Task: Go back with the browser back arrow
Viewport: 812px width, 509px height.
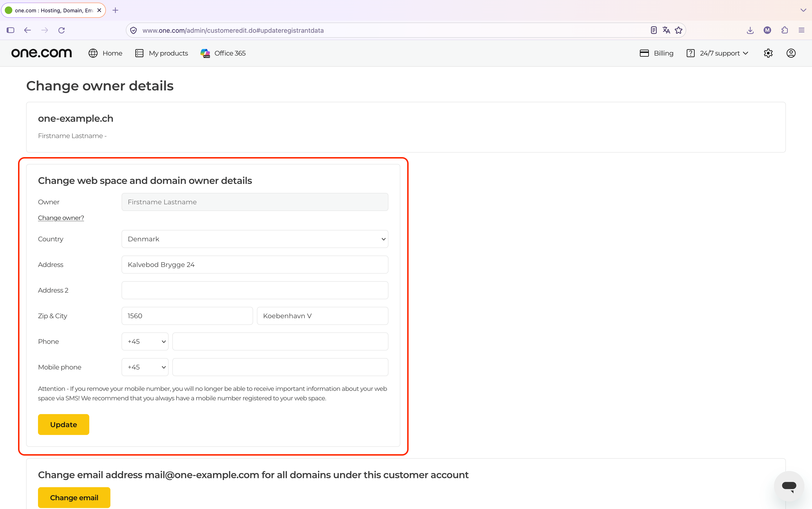Action: pos(28,30)
